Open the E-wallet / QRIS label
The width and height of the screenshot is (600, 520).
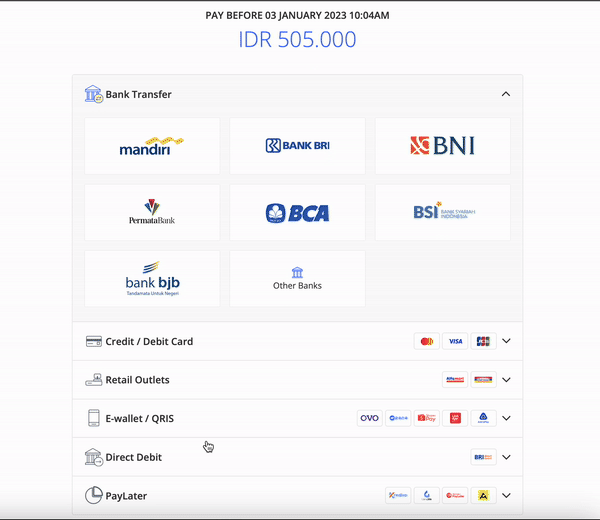point(140,419)
